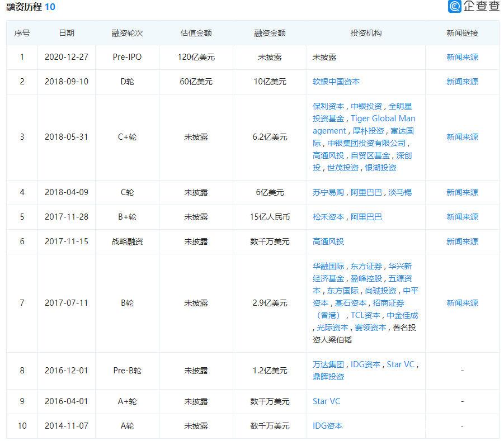Screen dimensions: 504x441
Task: Click 软银中国资本 investor link
Action: pyautogui.click(x=336, y=82)
